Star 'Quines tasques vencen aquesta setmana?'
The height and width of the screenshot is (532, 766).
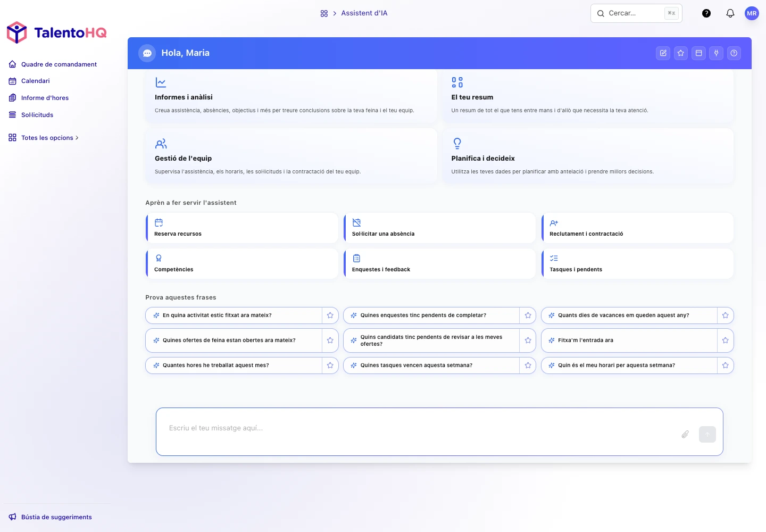pyautogui.click(x=528, y=365)
